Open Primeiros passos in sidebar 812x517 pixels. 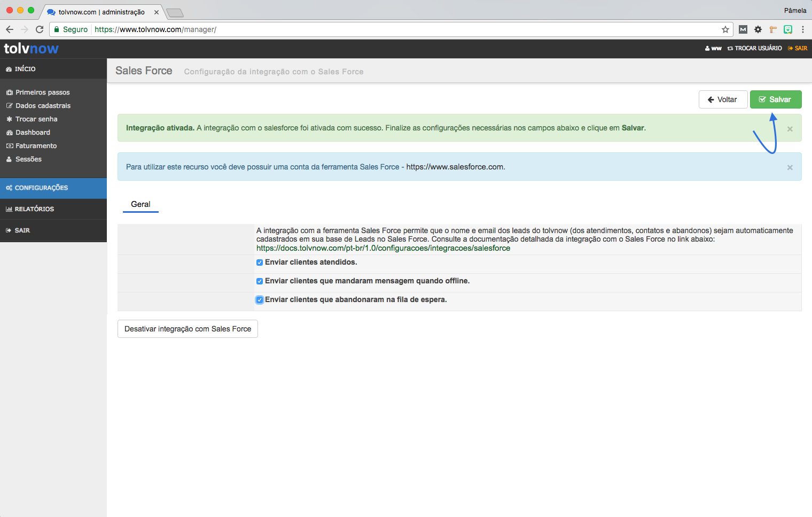coord(43,92)
